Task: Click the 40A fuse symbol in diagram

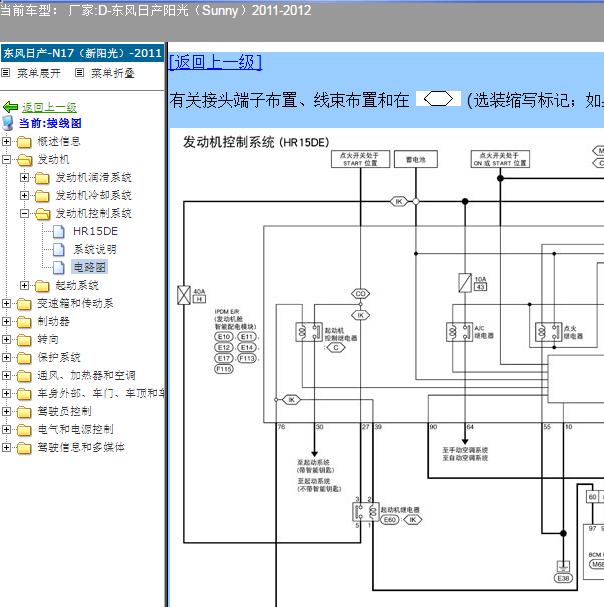Action: pyautogui.click(x=184, y=295)
